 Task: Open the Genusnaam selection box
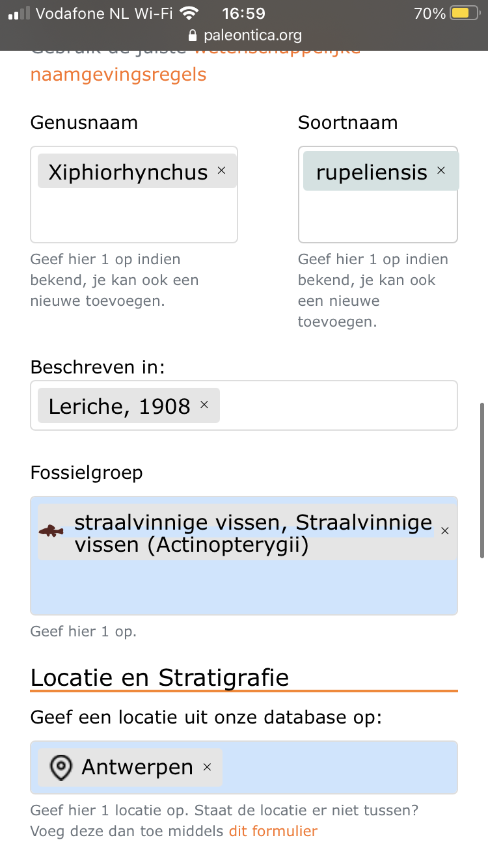pos(134,215)
